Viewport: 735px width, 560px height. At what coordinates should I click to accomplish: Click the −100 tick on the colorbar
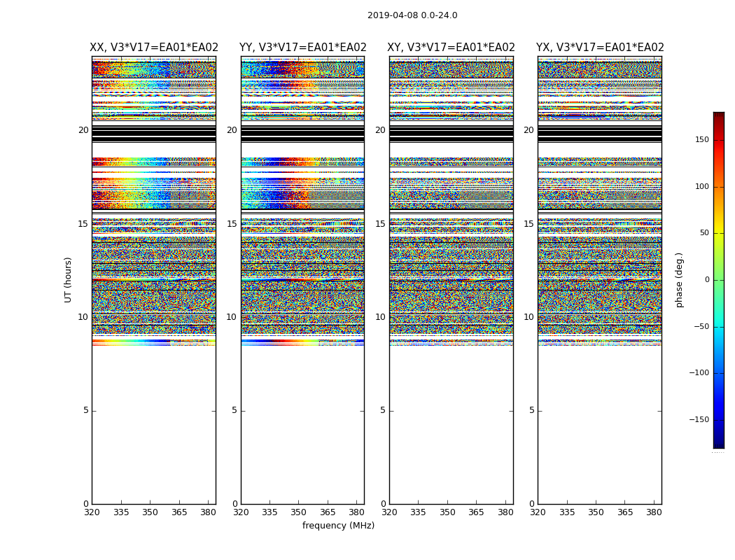click(x=699, y=373)
